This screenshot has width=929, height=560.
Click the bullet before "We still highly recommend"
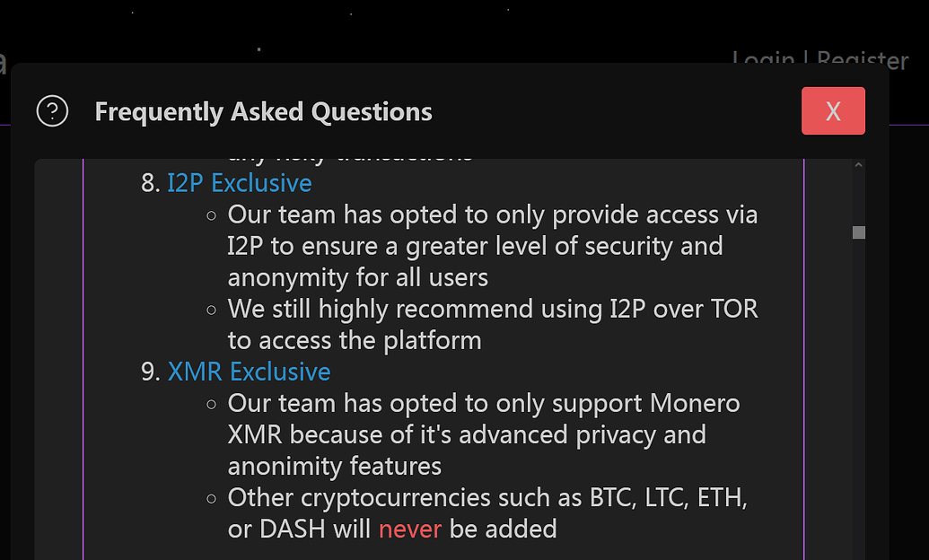coord(211,311)
